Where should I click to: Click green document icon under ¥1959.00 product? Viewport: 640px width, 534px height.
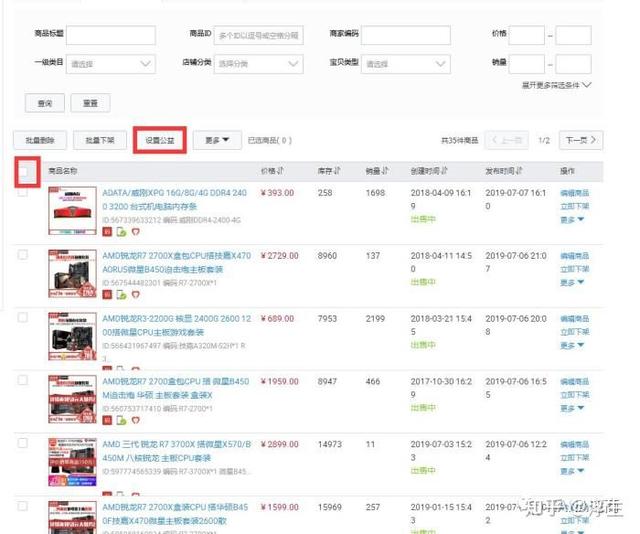121,420
